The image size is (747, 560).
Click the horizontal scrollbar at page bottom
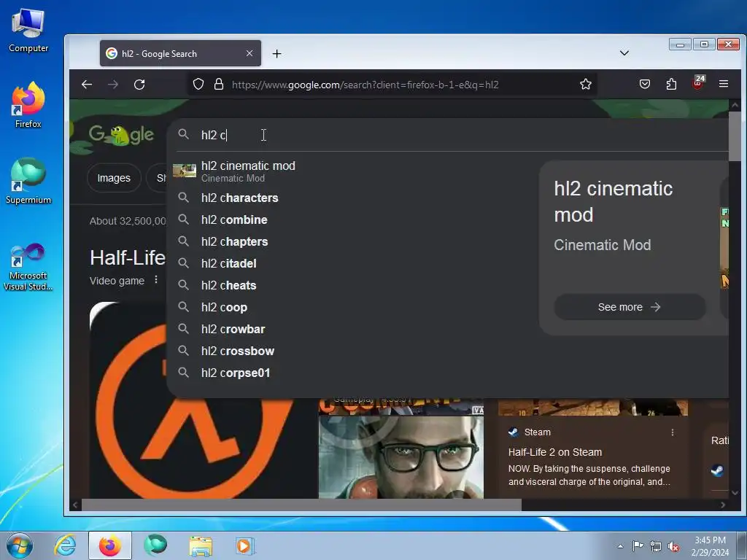click(x=301, y=505)
